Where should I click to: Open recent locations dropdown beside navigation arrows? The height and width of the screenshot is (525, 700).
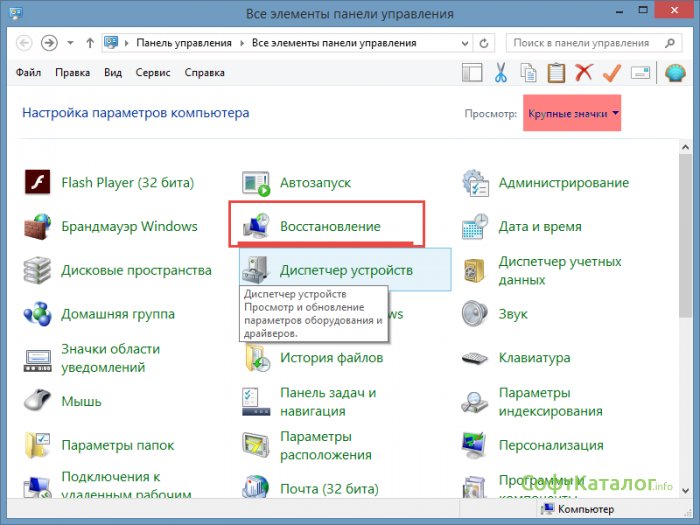(x=70, y=44)
